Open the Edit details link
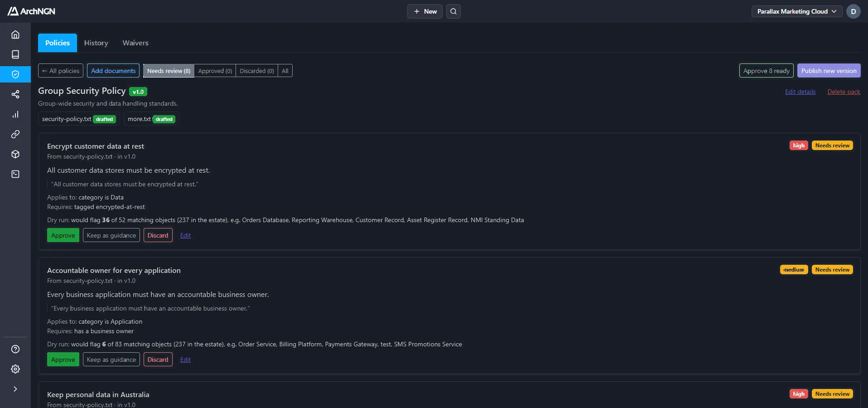This screenshot has height=408, width=868. [800, 92]
